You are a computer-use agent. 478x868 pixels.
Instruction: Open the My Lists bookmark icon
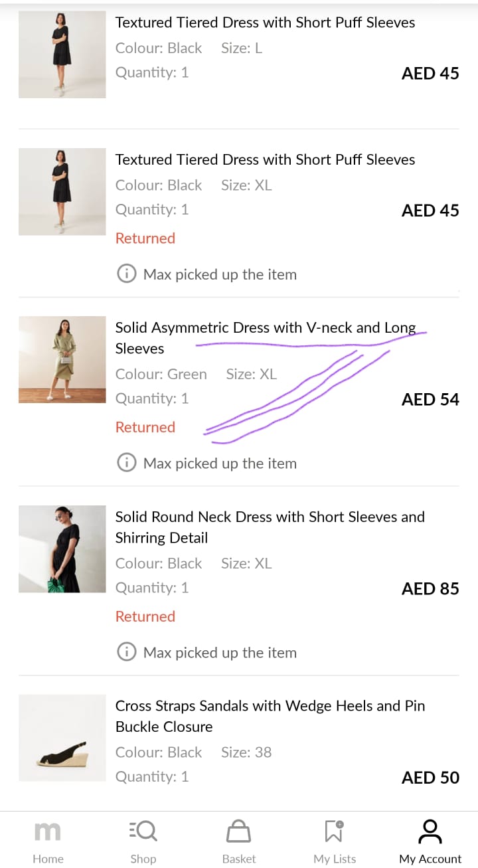tap(335, 831)
